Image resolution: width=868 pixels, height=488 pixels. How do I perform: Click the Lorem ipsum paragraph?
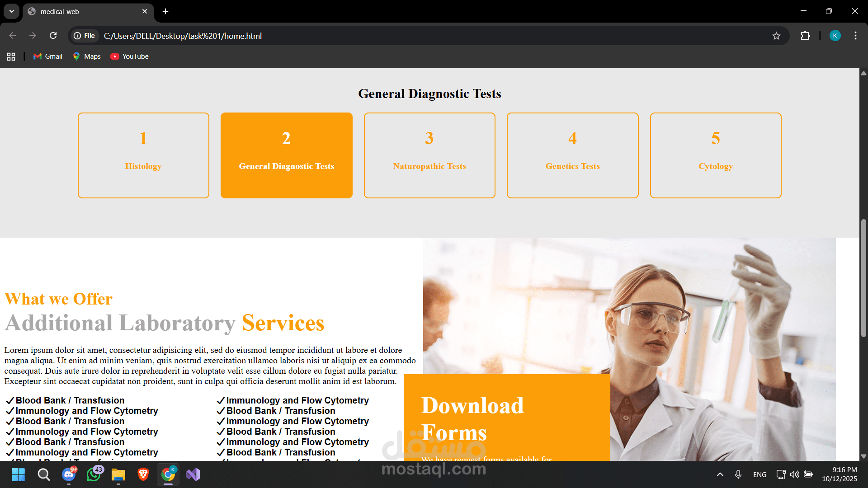(210, 366)
